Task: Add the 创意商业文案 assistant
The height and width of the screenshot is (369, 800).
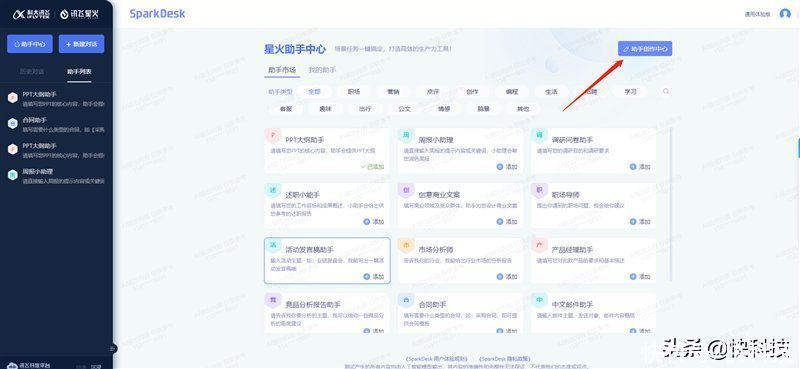Action: [507, 222]
